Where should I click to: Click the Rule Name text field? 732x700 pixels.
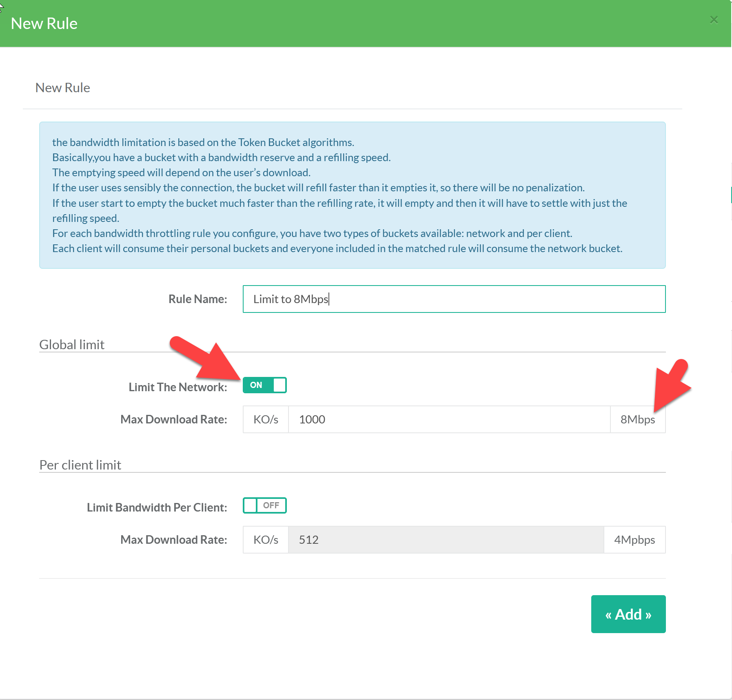click(x=454, y=299)
